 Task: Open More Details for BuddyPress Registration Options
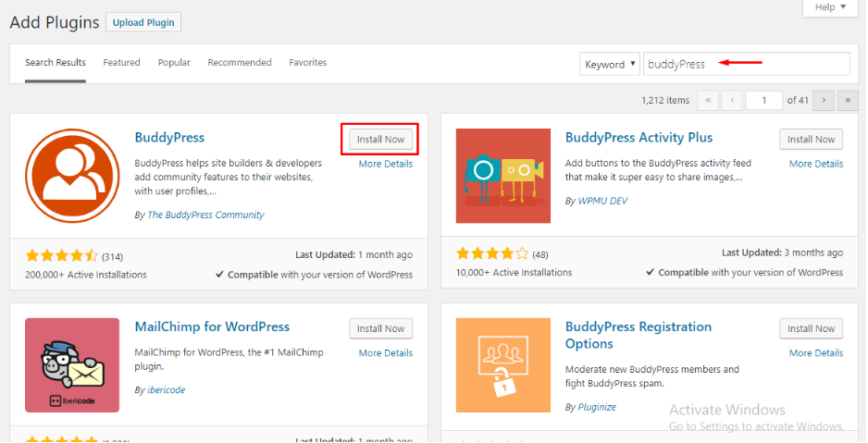point(816,353)
